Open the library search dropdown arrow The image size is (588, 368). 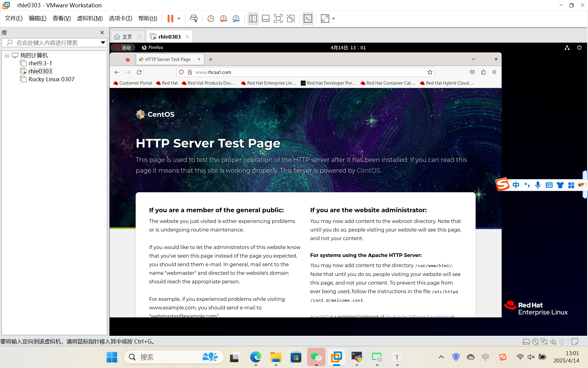[x=103, y=43]
